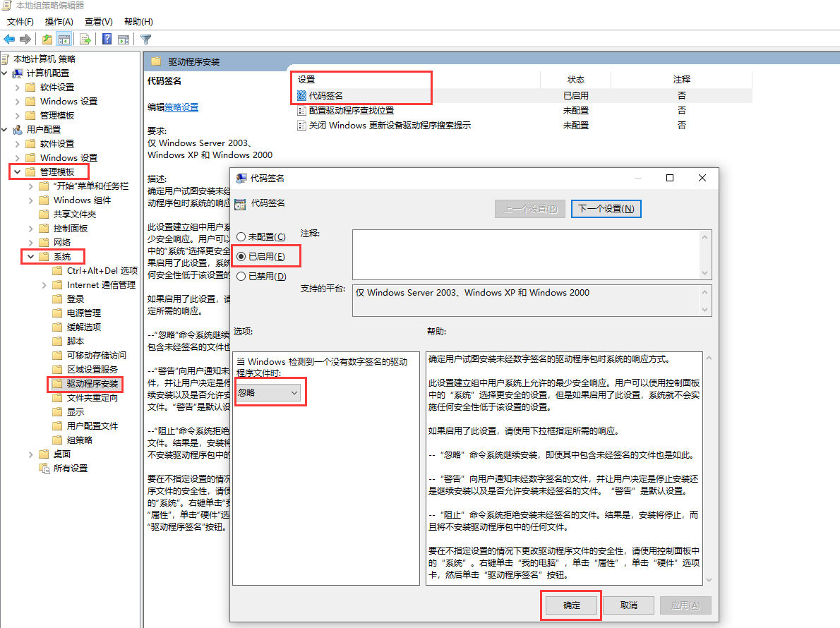
Task: Click the 下一个设置(N) button
Action: (606, 209)
